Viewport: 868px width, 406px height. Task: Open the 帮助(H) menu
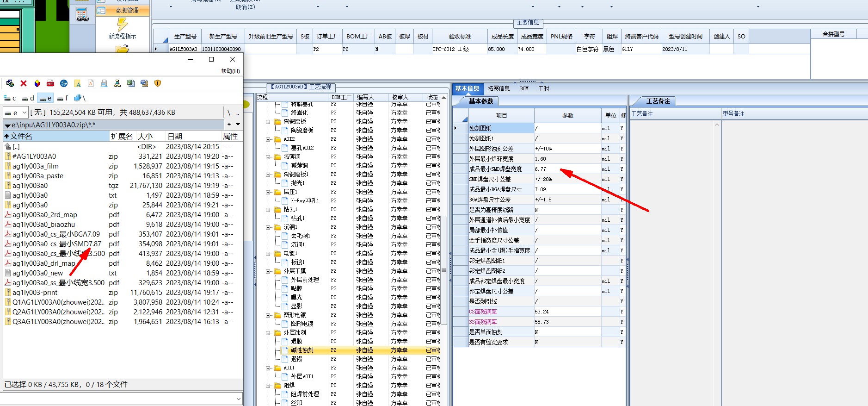pos(230,71)
